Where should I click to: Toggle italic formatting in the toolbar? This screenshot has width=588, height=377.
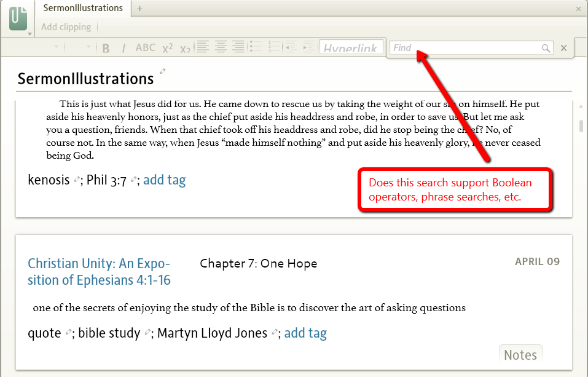tap(123, 48)
